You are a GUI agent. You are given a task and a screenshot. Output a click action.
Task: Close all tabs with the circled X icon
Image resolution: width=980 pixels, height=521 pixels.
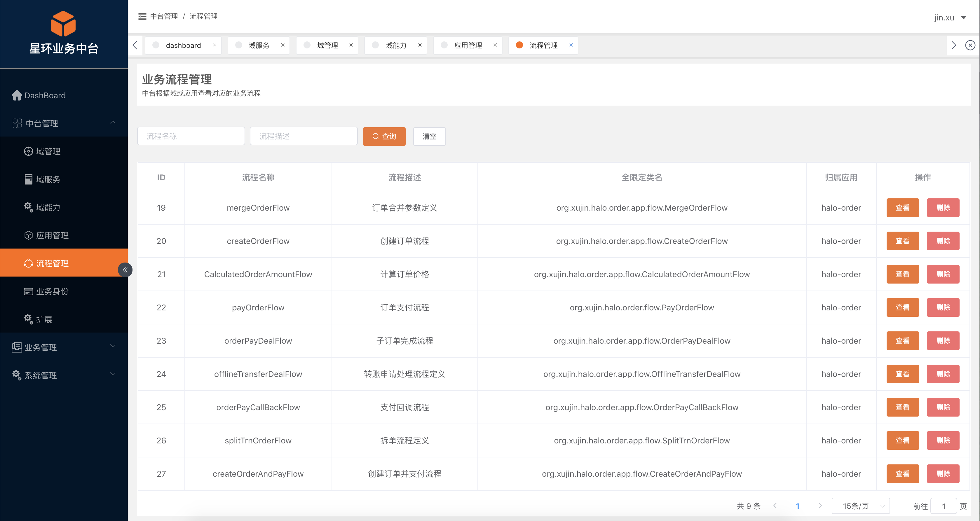coord(970,45)
